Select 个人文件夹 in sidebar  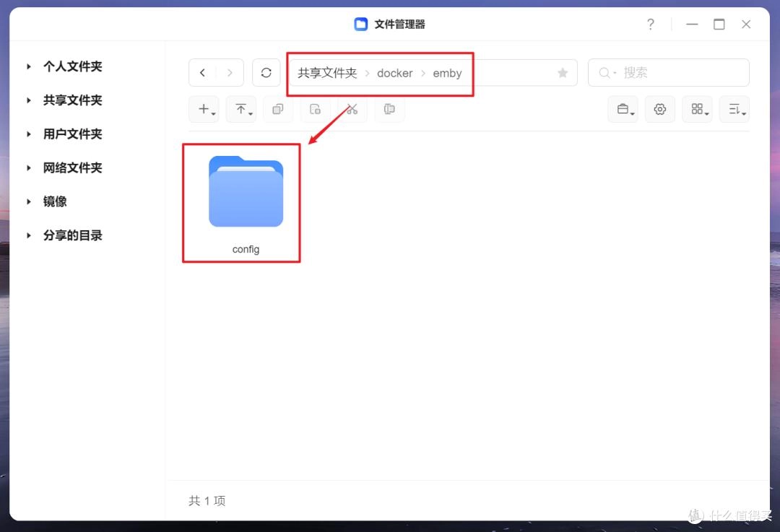tap(73, 66)
